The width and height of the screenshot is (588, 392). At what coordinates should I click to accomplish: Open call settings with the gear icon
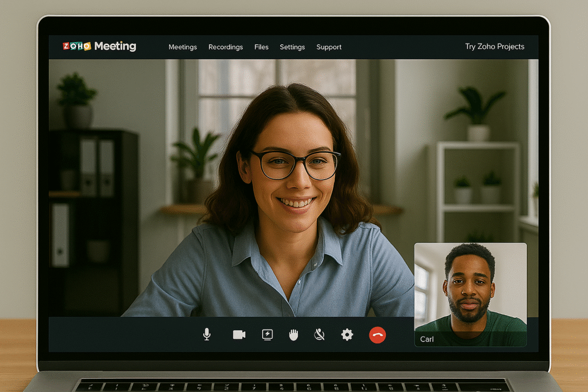[x=347, y=335]
